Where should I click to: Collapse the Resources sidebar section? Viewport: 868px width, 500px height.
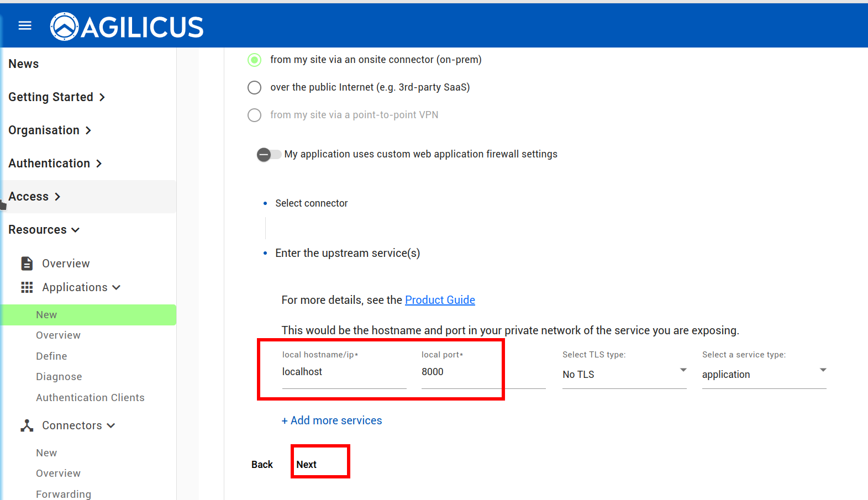click(44, 230)
